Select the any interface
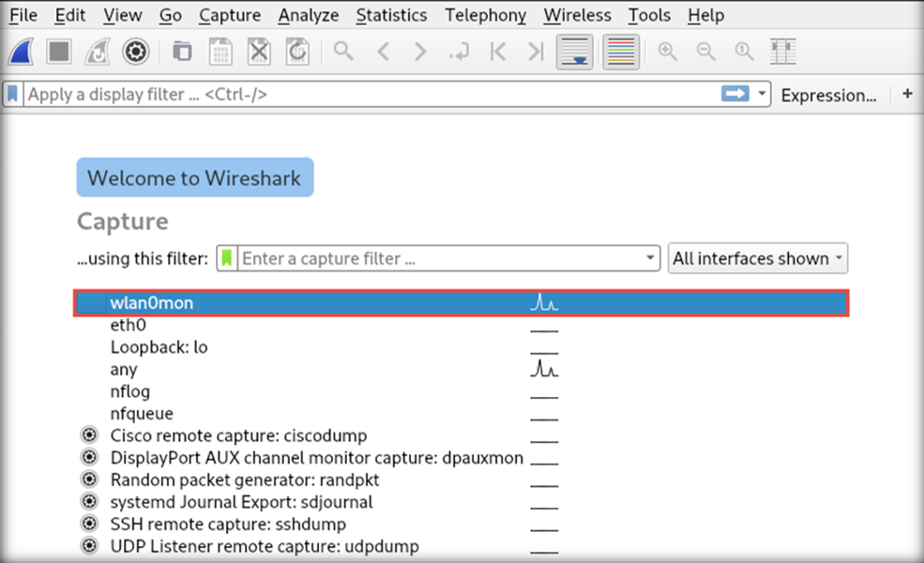Image resolution: width=924 pixels, height=563 pixels. tap(462, 370)
